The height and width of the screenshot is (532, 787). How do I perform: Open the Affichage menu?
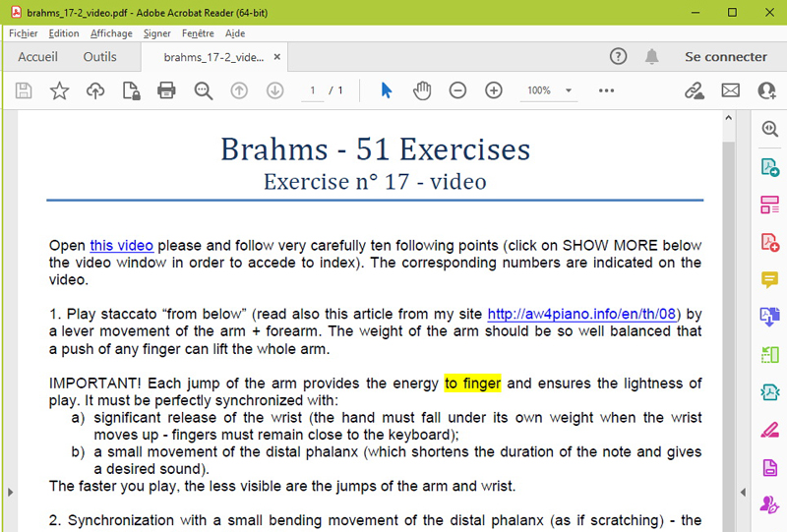[x=111, y=33]
